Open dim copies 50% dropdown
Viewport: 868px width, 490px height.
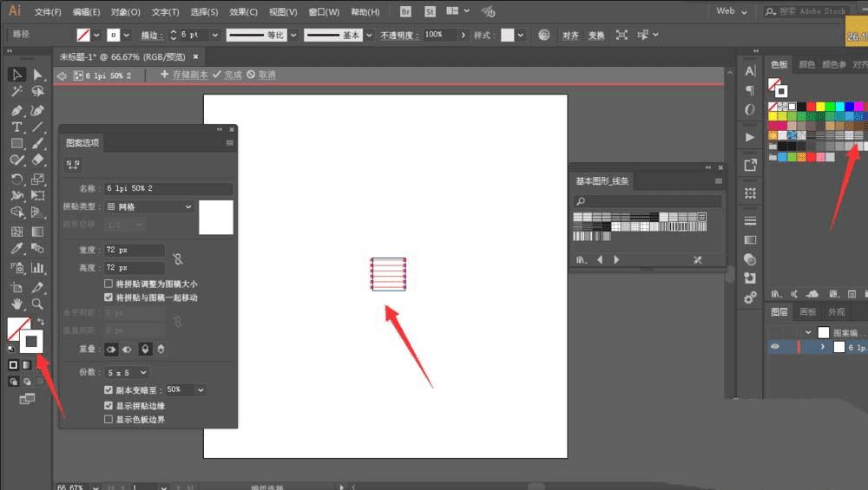pyautogui.click(x=201, y=390)
